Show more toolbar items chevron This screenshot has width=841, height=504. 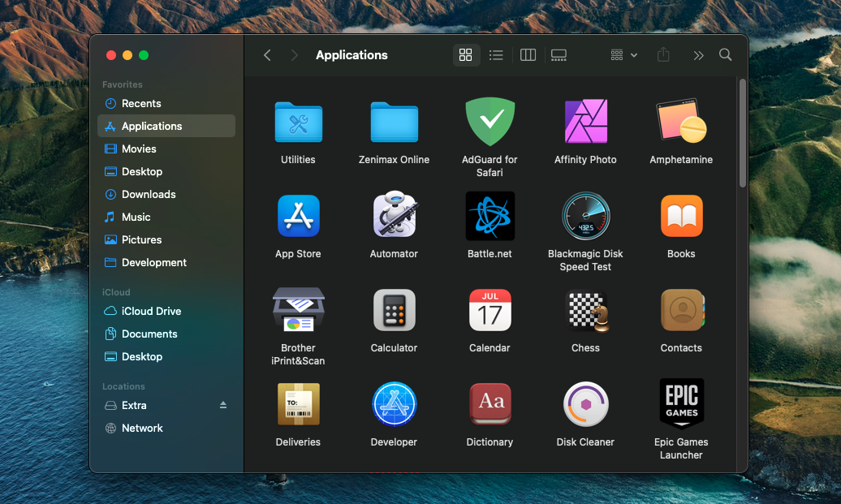698,55
